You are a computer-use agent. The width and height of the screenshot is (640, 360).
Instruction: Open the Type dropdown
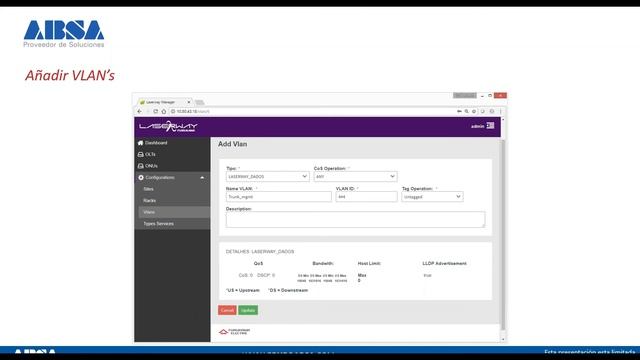[x=267, y=176]
